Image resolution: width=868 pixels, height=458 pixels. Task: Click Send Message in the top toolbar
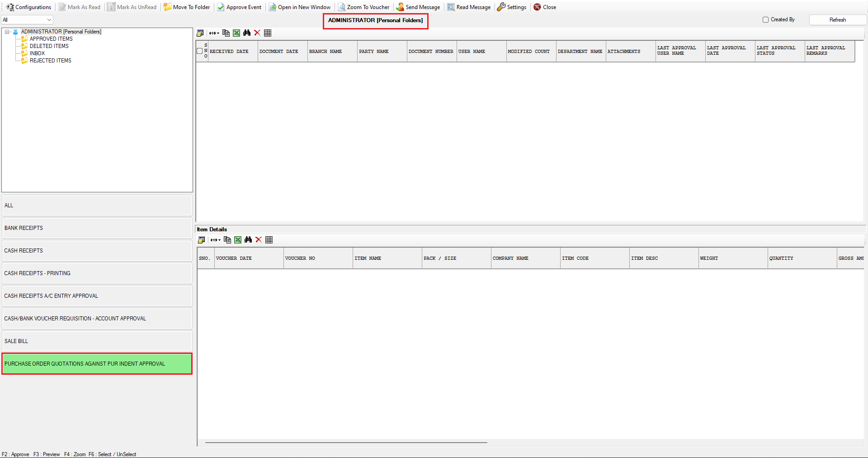pyautogui.click(x=418, y=7)
